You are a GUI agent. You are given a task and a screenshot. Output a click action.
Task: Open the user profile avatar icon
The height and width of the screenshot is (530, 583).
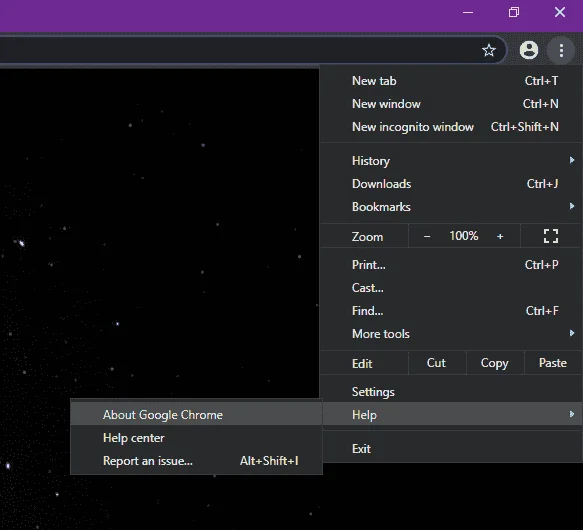[x=529, y=50]
